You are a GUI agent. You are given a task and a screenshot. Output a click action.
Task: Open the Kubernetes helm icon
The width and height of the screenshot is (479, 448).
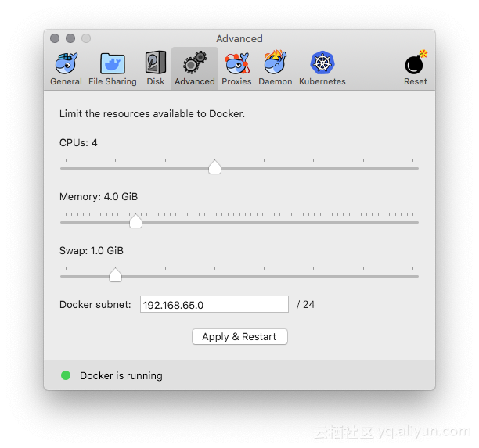coord(322,63)
